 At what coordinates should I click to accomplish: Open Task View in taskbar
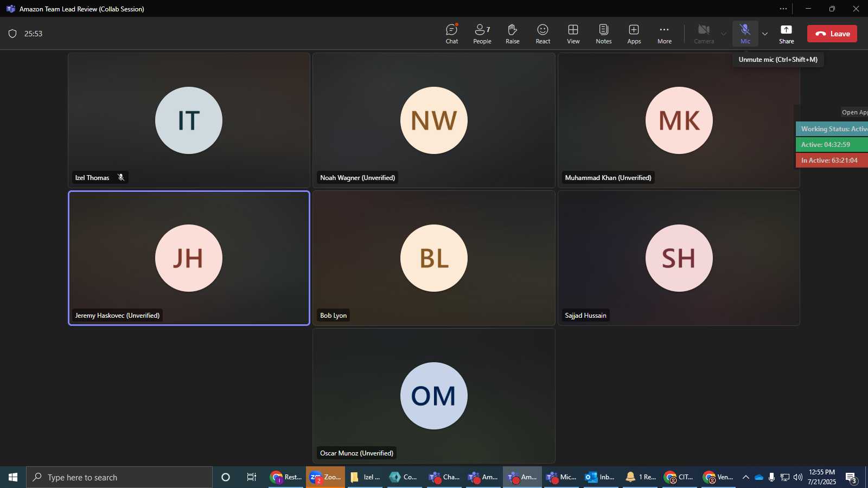click(252, 477)
